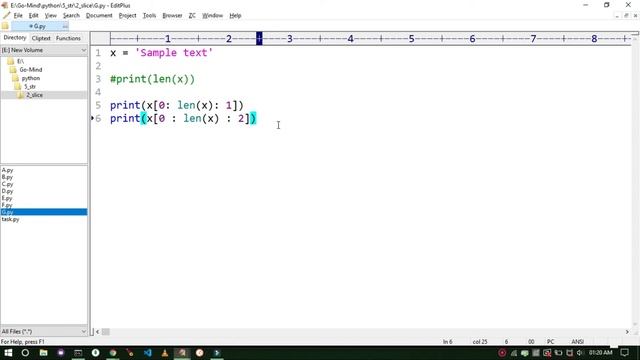Open the Help menu
The height and width of the screenshot is (360, 640).
point(235,16)
